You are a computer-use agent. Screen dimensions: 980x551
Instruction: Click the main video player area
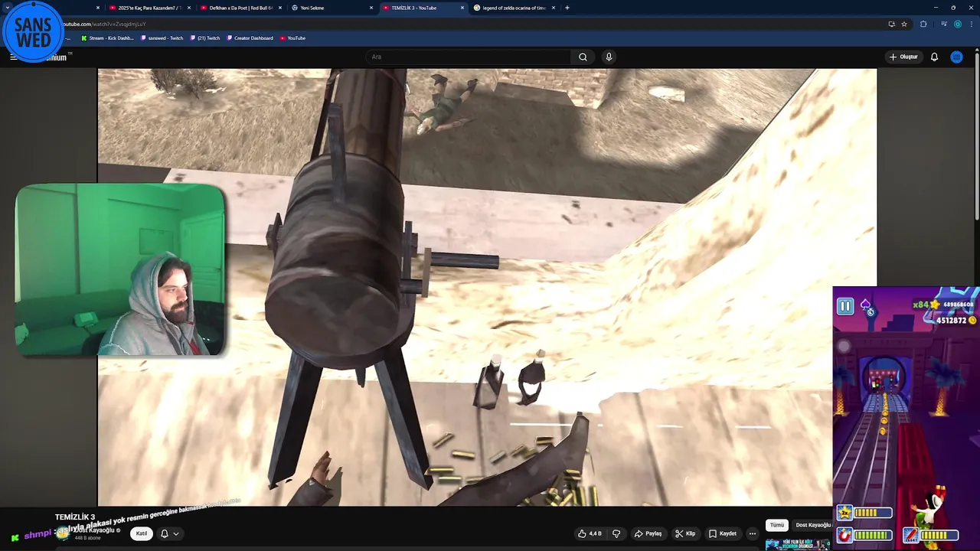click(487, 287)
